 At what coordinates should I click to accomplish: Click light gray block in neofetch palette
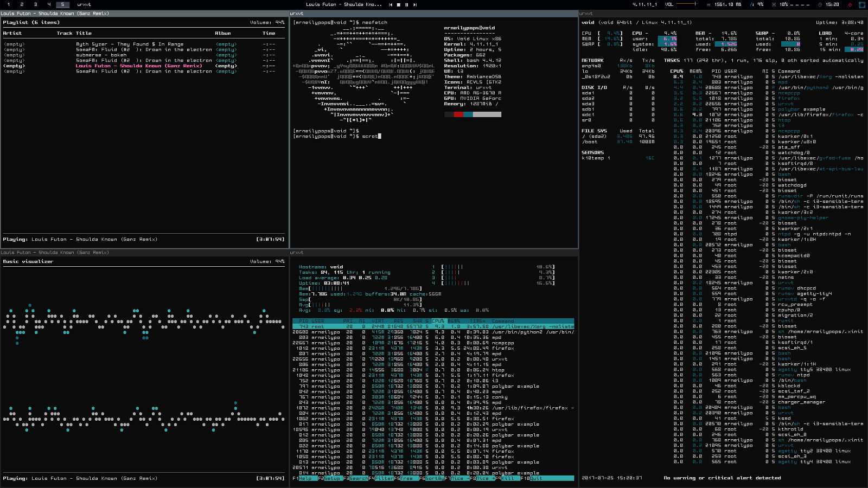click(x=487, y=114)
